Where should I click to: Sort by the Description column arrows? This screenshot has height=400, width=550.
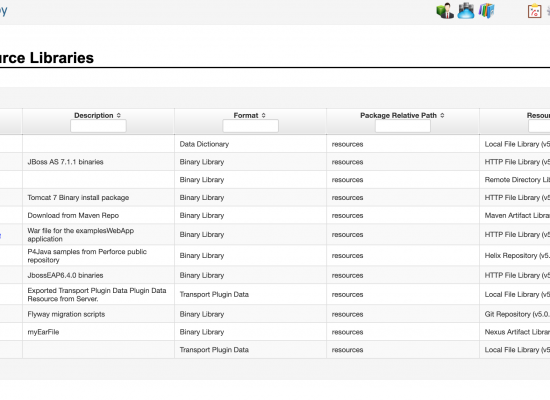point(119,115)
